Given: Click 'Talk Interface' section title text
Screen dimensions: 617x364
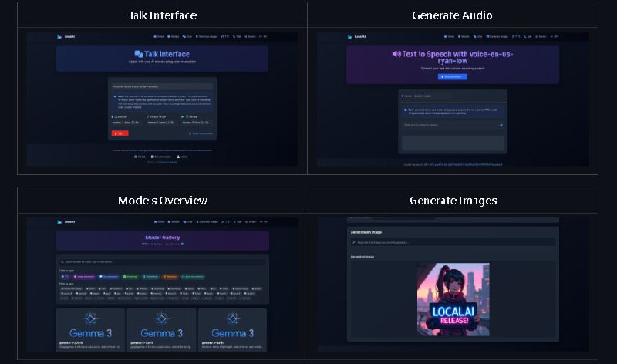Looking at the screenshot, I should pos(163,15).
